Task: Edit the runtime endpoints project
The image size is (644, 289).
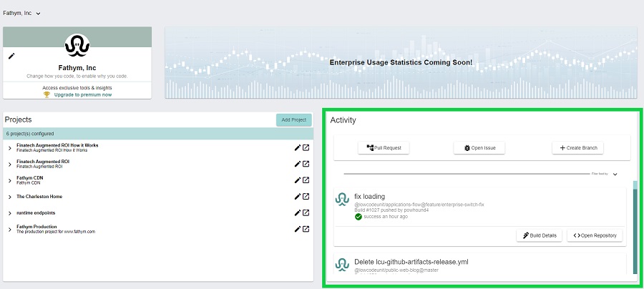Action: (x=298, y=212)
